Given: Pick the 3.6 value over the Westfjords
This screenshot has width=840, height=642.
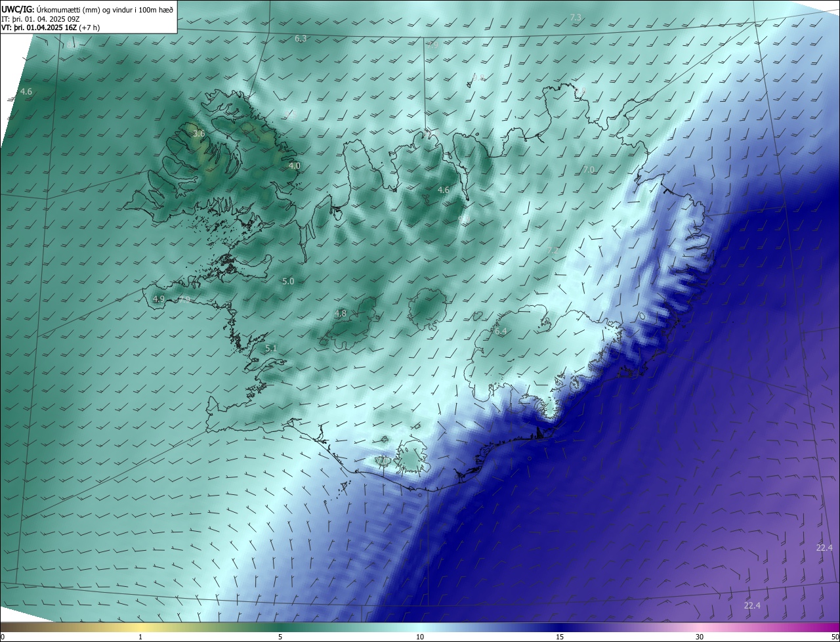Looking at the screenshot, I should (x=199, y=133).
